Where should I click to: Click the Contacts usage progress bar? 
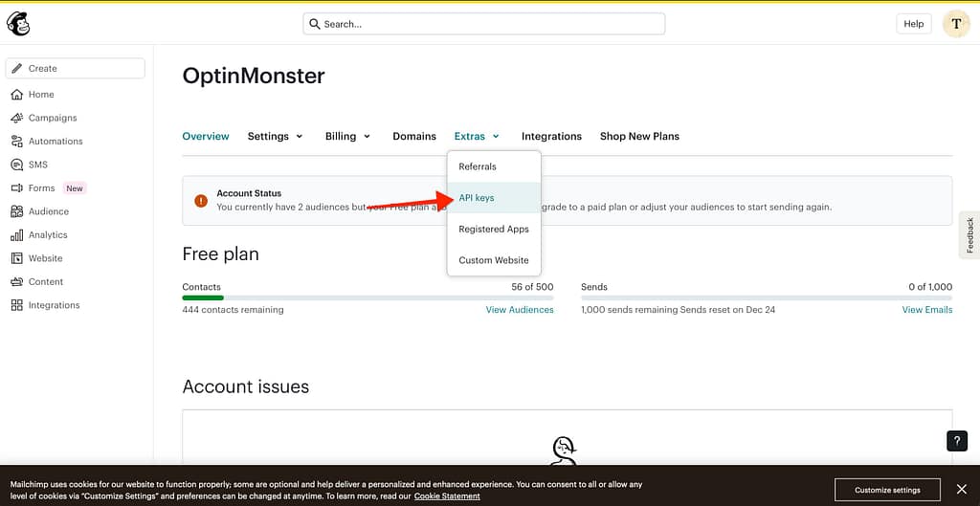367,298
